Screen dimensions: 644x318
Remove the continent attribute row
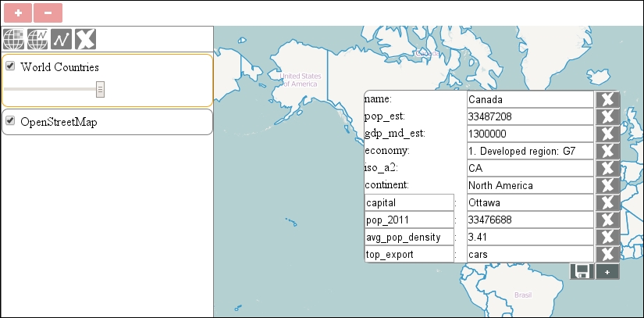607,186
